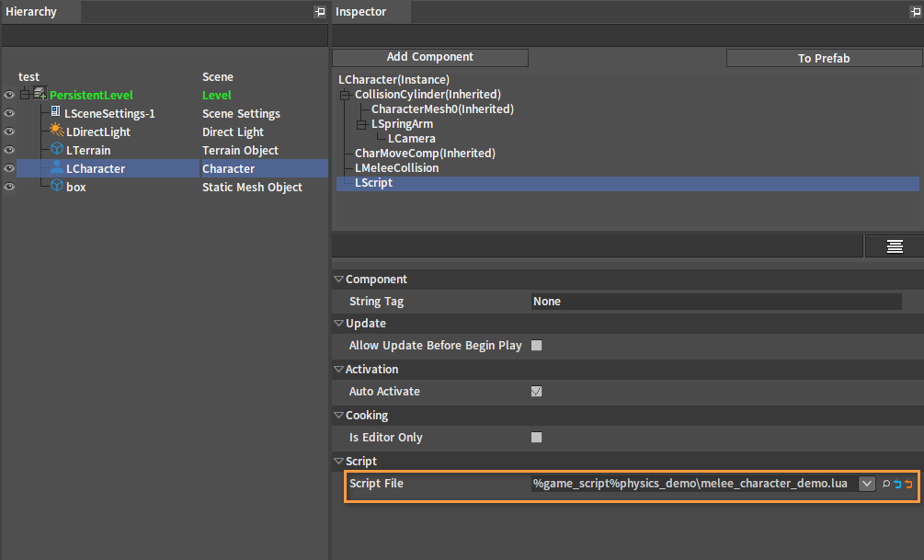The width and height of the screenshot is (924, 560).
Task: Uncheck the Auto Activate checkbox
Action: tap(536, 392)
